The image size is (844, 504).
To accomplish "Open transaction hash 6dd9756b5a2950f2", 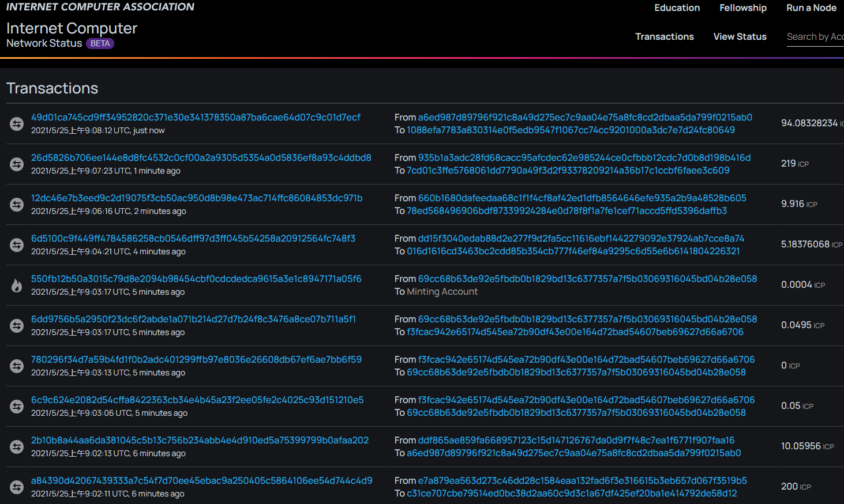I will (x=193, y=319).
